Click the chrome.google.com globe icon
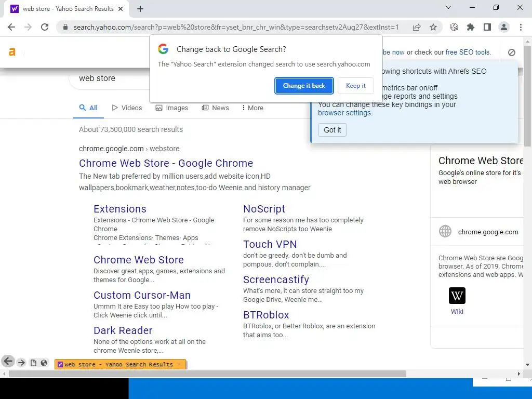This screenshot has height=399, width=532. coord(445,232)
